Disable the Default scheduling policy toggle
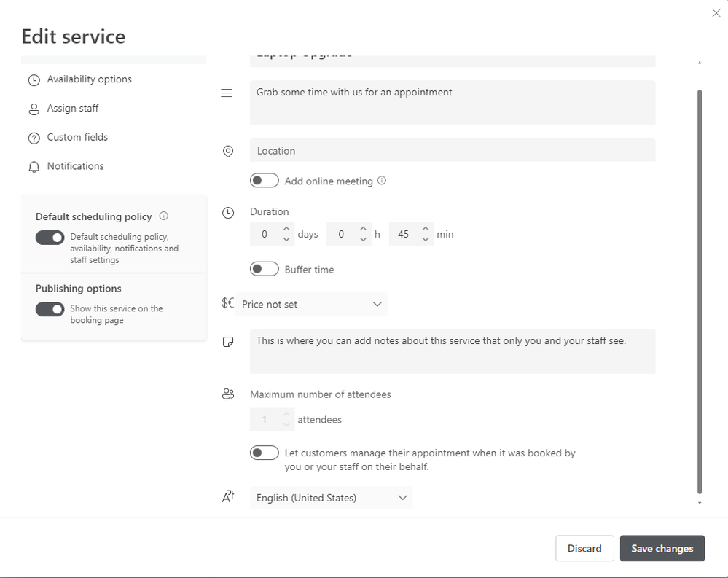This screenshot has width=728, height=578. 50,238
